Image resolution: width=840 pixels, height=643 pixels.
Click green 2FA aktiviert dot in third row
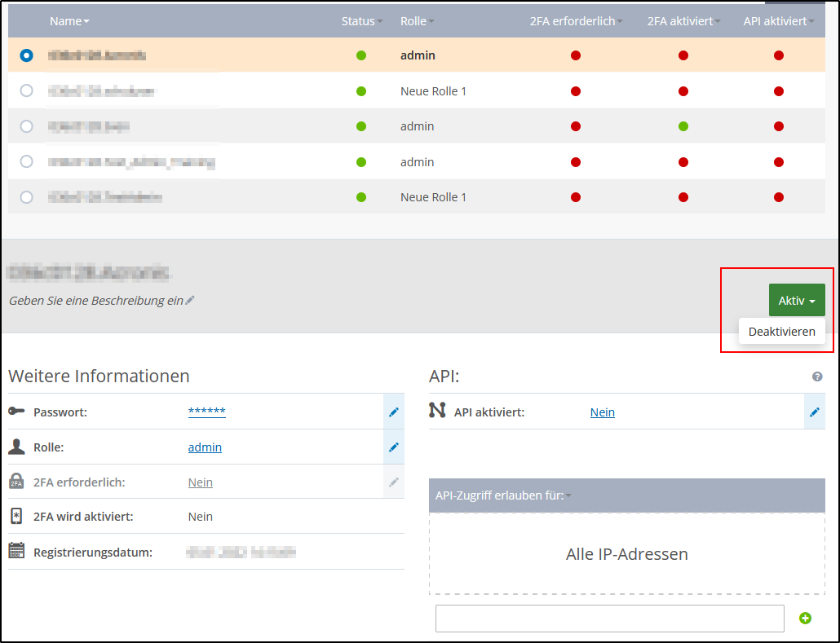(683, 126)
